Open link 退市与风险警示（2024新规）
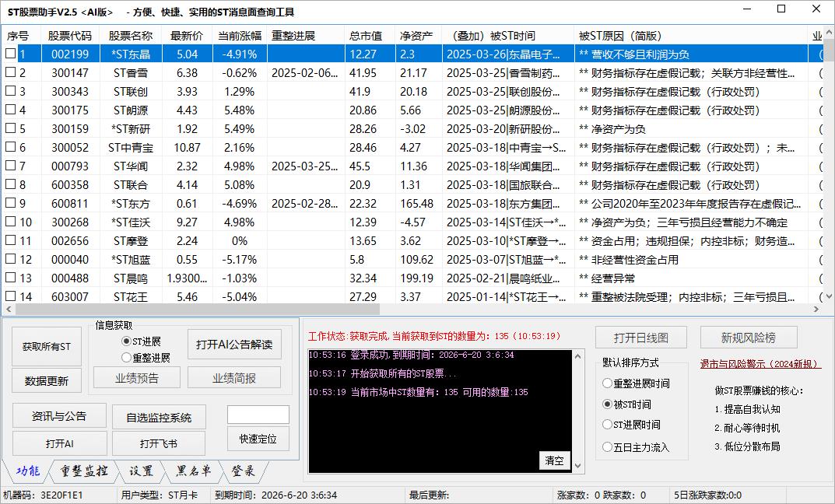 (760, 364)
